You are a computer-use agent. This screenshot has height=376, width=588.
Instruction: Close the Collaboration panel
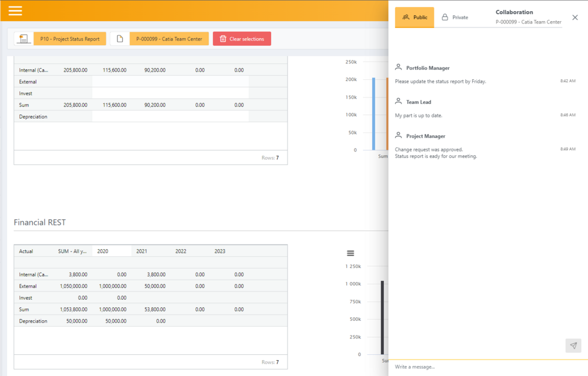[575, 18]
